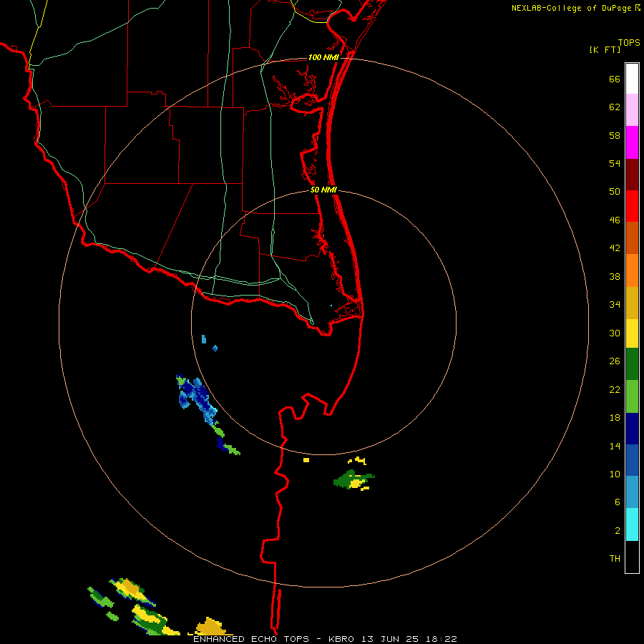
Task: Click the 10 value on the scale
Action: pos(615,474)
